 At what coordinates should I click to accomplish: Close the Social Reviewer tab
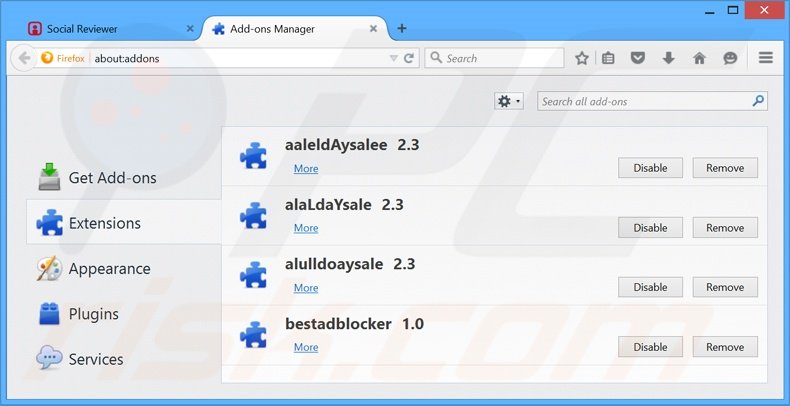190,29
